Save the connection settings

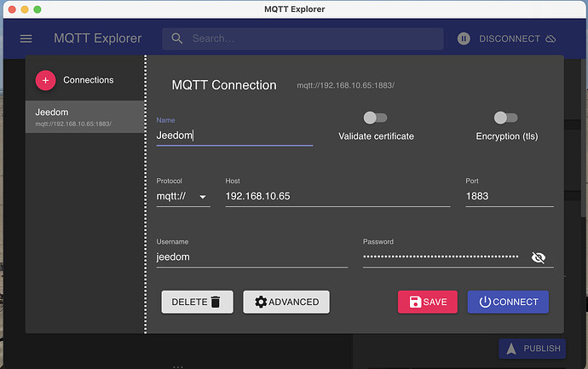[428, 302]
